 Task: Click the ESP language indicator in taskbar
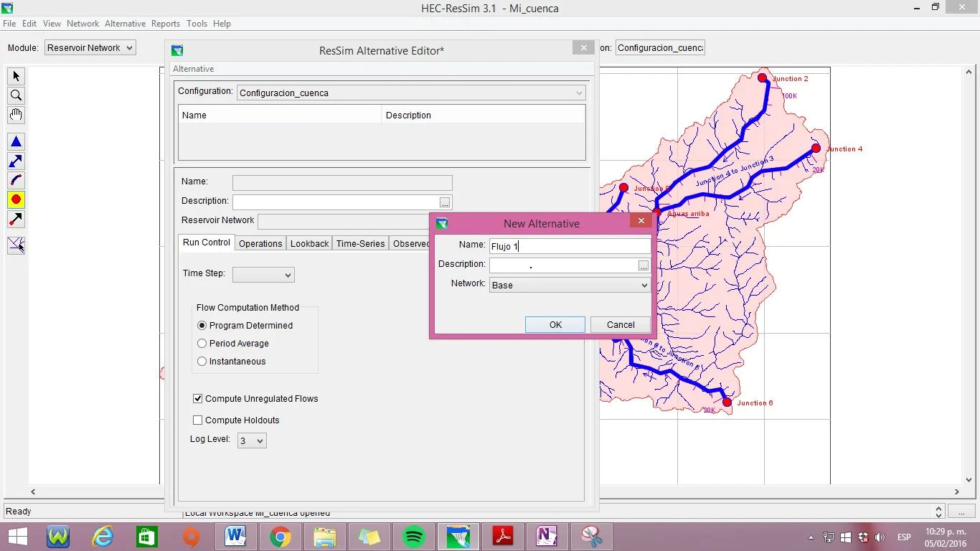point(904,537)
